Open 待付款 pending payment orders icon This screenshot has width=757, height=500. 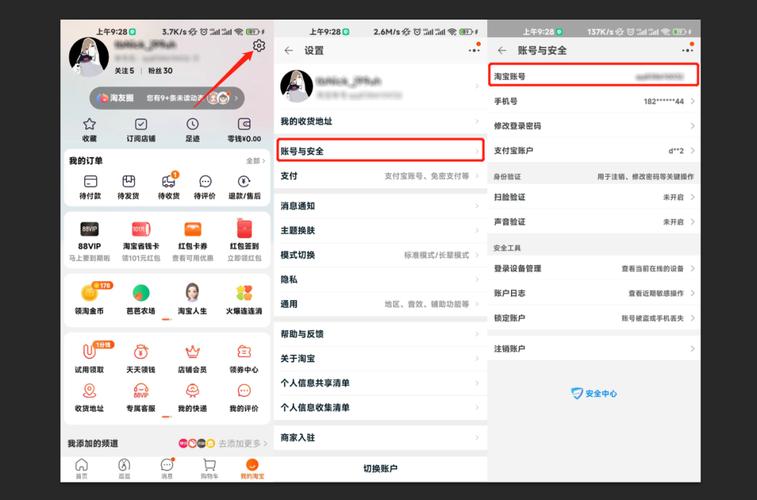point(90,181)
